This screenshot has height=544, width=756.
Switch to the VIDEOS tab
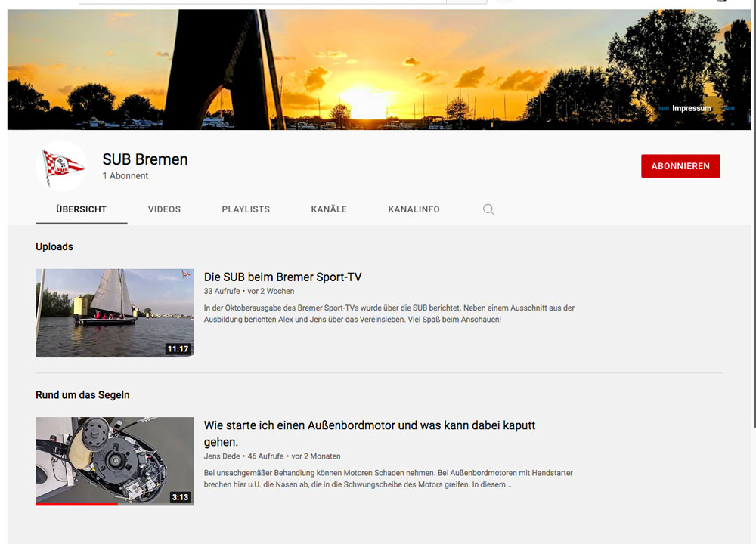[x=164, y=209]
